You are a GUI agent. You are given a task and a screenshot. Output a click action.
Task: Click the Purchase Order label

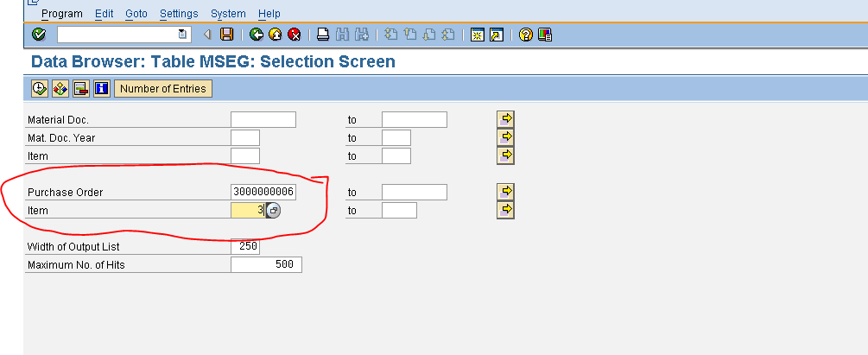[x=66, y=193]
